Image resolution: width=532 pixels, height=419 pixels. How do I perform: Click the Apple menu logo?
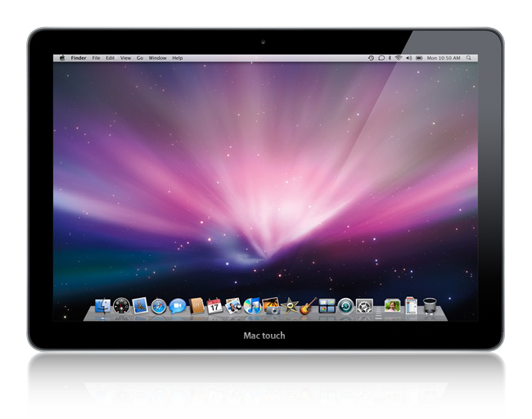click(62, 58)
